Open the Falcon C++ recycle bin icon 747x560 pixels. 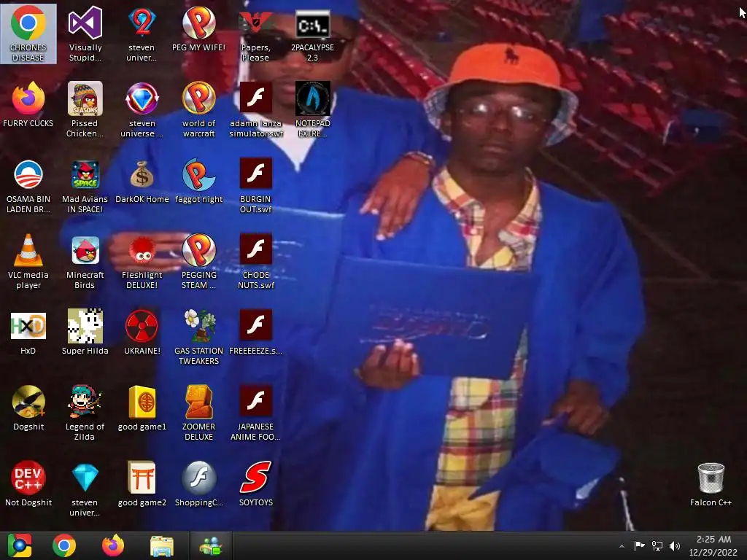711,483
